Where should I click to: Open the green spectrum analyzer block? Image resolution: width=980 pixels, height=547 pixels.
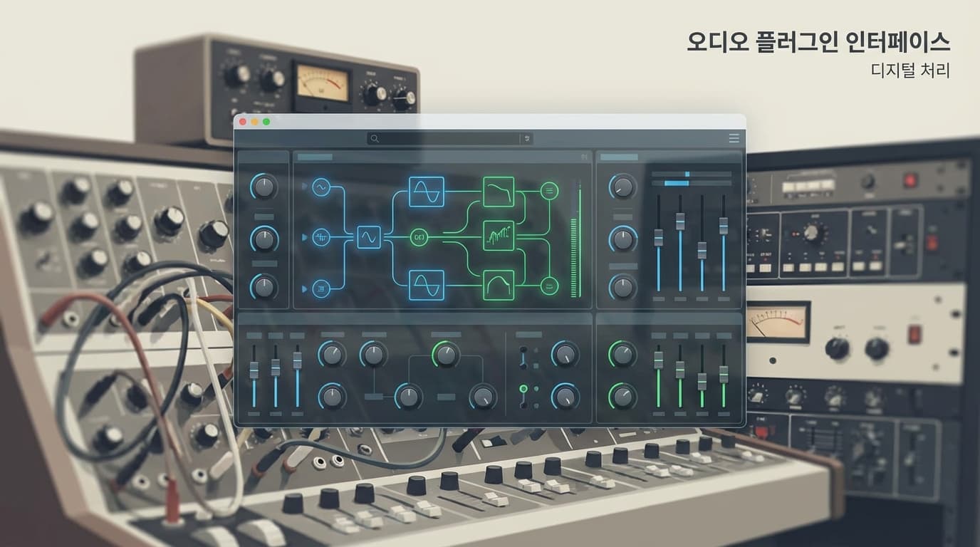[499, 236]
